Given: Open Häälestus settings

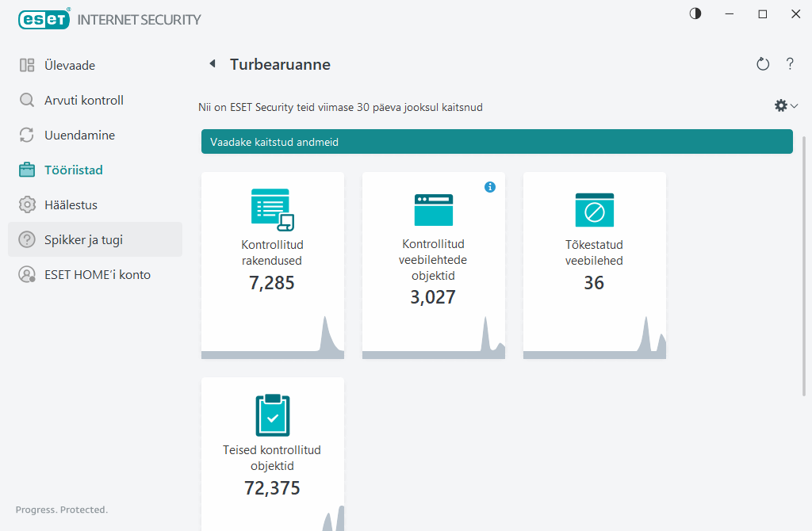Looking at the screenshot, I should click(71, 205).
